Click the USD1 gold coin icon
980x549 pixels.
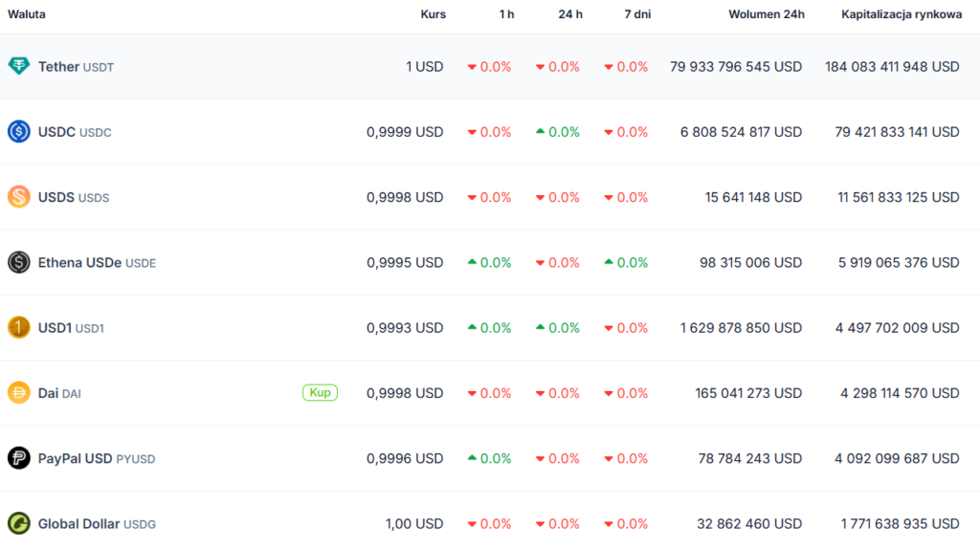(19, 328)
